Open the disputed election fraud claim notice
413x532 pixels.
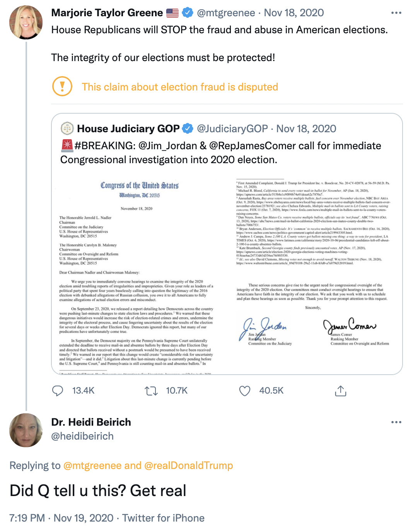click(180, 87)
